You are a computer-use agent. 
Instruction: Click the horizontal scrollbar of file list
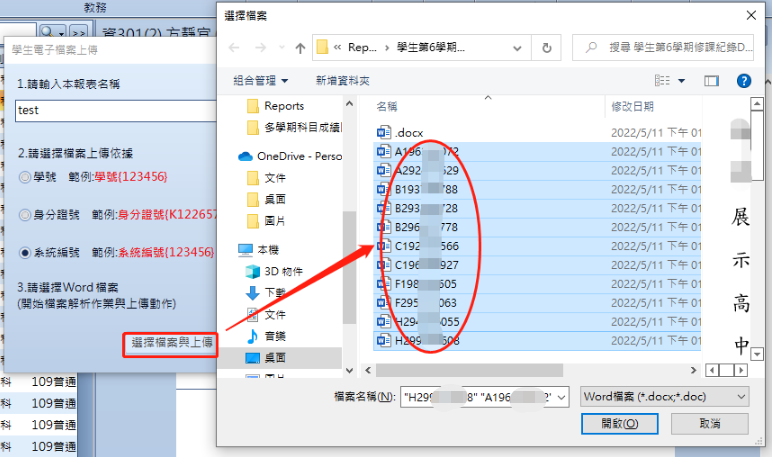pos(469,370)
